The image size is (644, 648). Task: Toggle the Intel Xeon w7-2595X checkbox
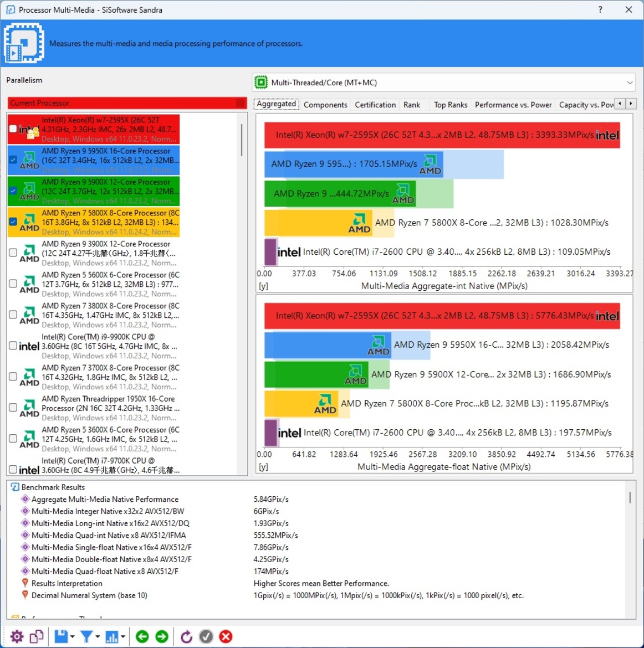tap(13, 128)
